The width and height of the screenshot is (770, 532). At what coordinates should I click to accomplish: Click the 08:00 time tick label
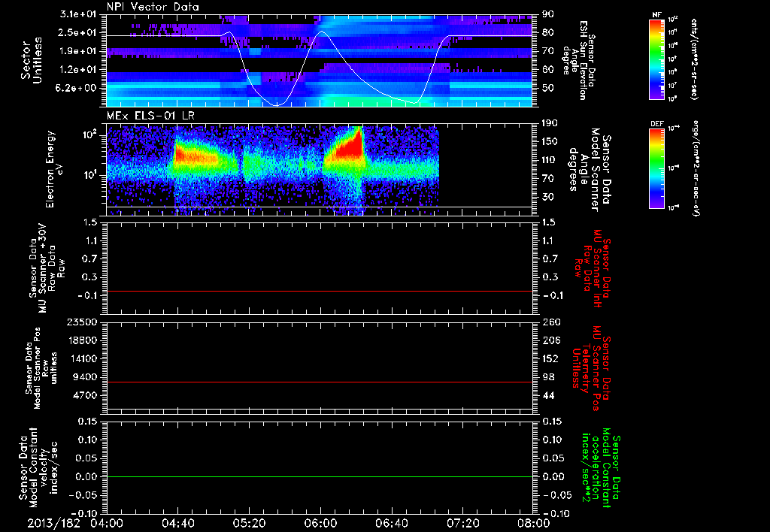[x=534, y=523]
